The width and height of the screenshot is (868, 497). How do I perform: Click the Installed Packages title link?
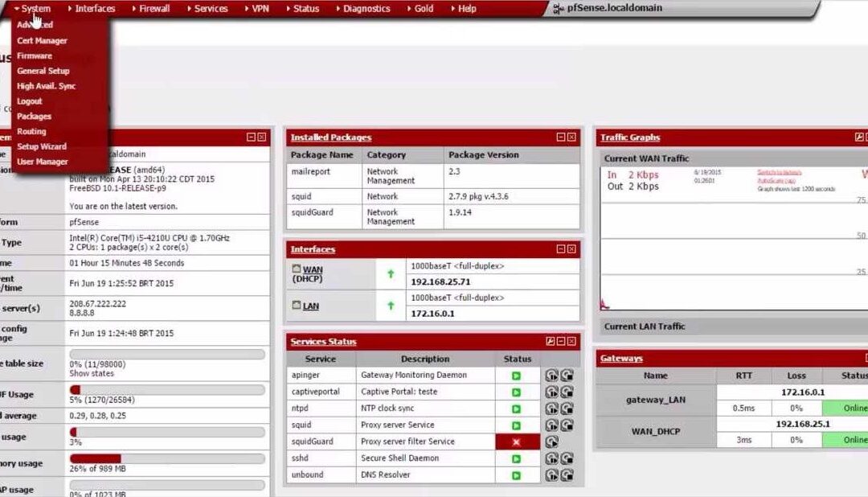[330, 138]
